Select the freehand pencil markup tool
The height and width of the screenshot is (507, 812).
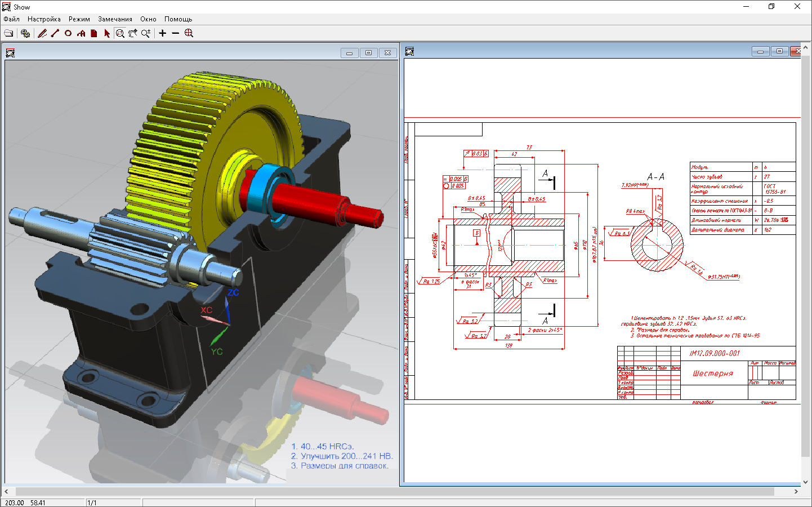[x=42, y=33]
